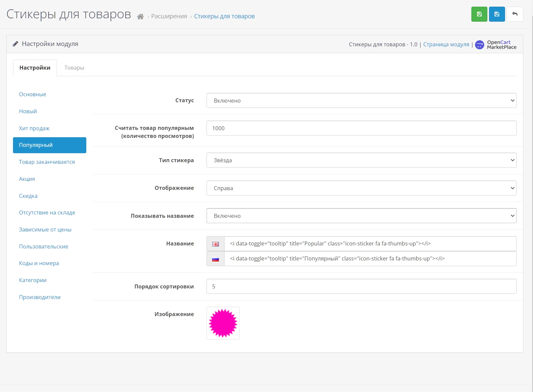Screen dimensions: 533x392
Task: Click the Russian flag icon by Название
Action: point(216,259)
